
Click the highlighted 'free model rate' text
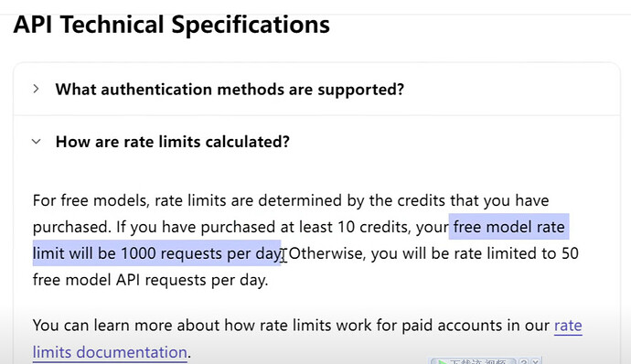coord(509,227)
